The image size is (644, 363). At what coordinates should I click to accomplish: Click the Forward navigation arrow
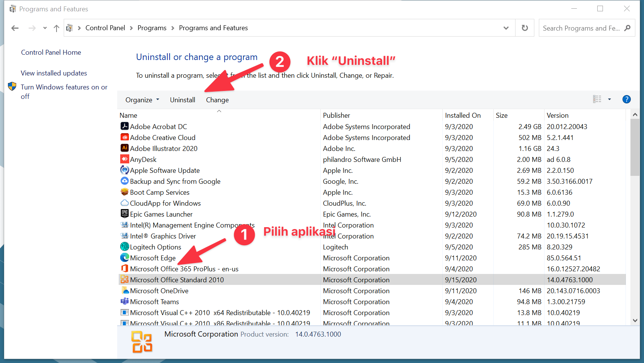tap(32, 28)
